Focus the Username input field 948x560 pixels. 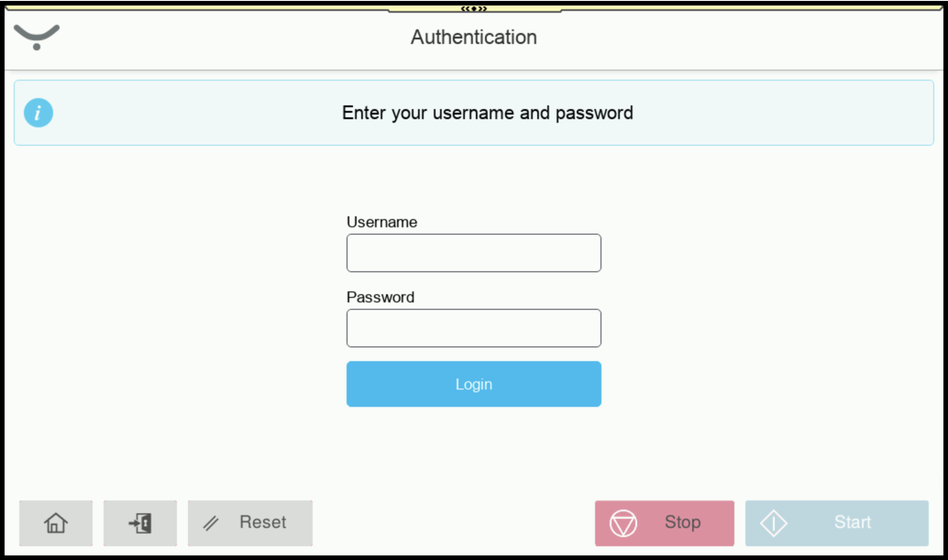[x=474, y=253]
